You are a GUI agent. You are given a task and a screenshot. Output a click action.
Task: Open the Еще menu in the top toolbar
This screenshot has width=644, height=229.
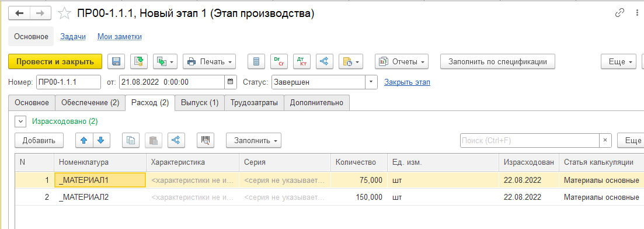click(x=619, y=62)
